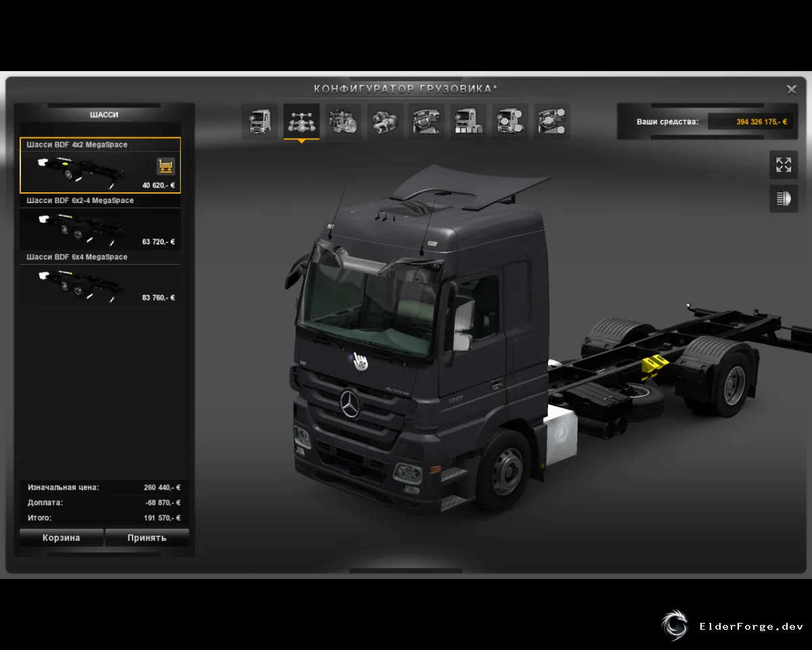Go to the interior steering wheel tab
812x650 pixels.
point(427,122)
